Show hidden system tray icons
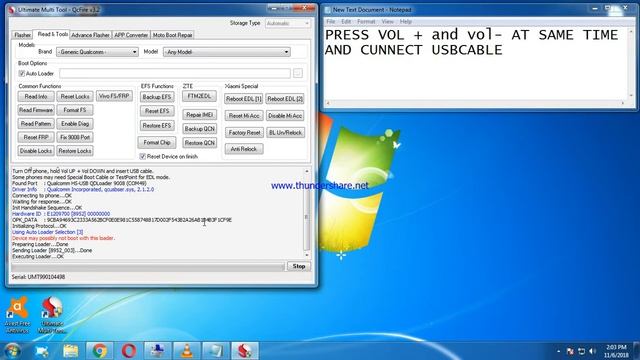This screenshot has width=640, height=360. point(558,351)
